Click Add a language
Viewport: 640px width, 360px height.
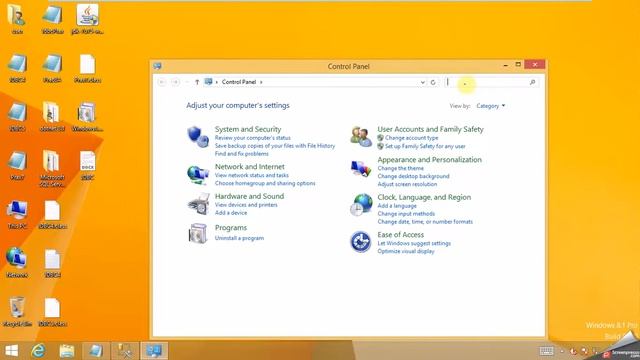397,206
